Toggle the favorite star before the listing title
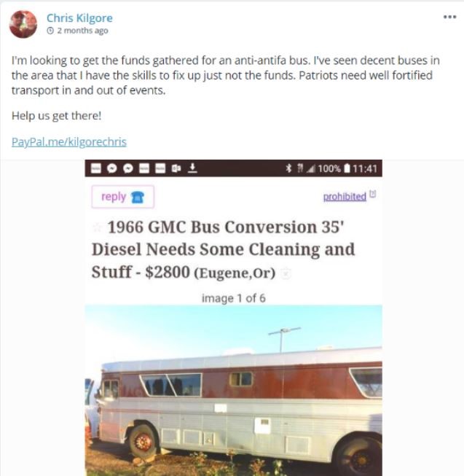Image resolution: width=464 pixels, height=476 pixels. (x=97, y=227)
